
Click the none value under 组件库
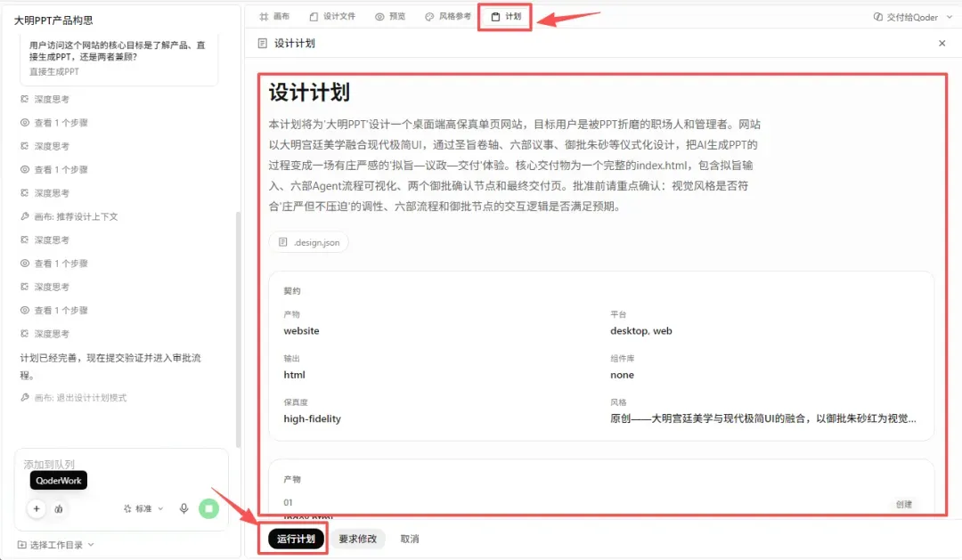[622, 375]
